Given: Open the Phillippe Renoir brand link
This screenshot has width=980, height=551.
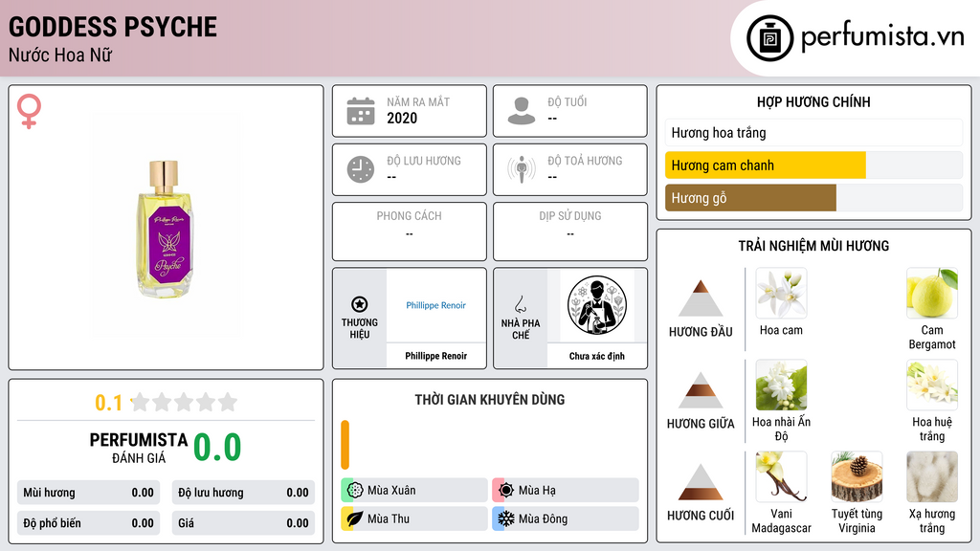Looking at the screenshot, I should point(435,305).
